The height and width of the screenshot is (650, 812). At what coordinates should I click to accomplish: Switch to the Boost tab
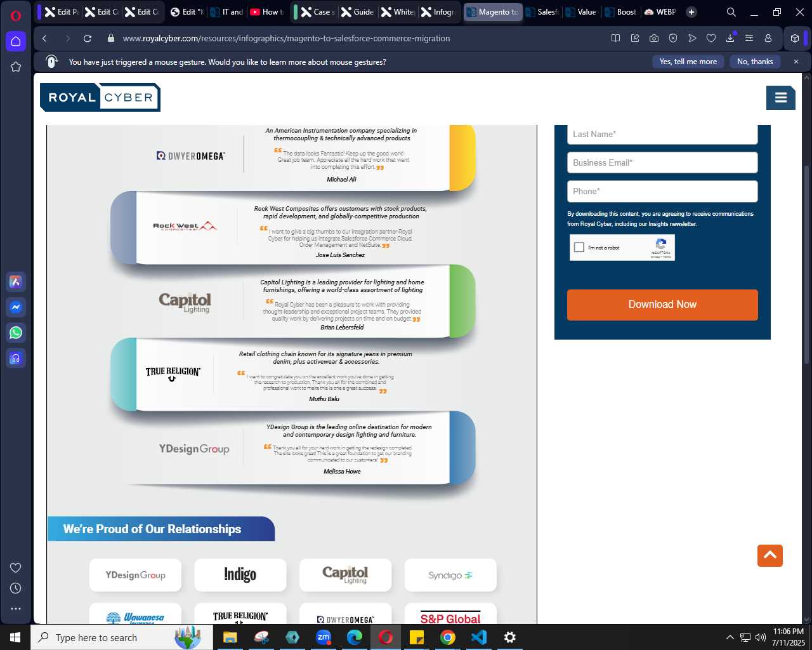(620, 12)
